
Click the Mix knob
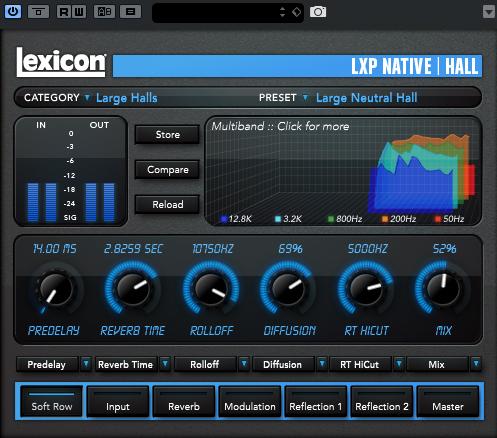[x=443, y=289]
